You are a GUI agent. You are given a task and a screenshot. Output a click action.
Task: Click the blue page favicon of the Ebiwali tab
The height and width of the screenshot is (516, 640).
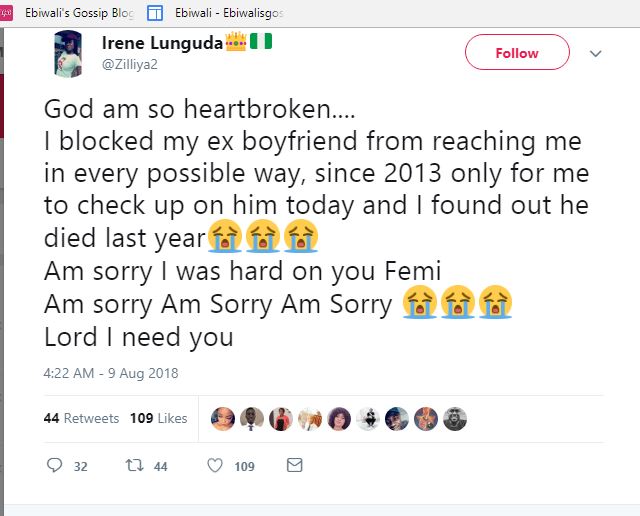[x=155, y=13]
